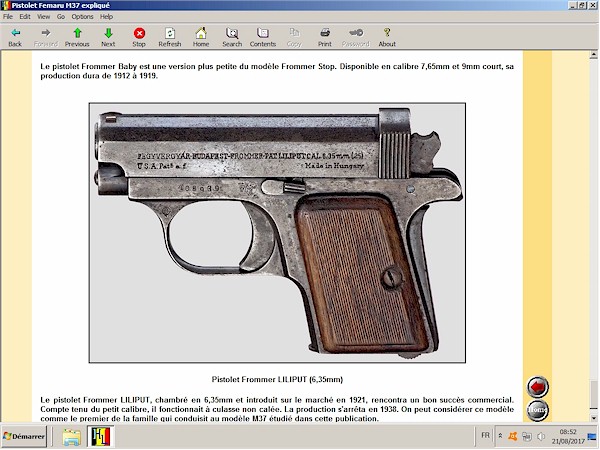
Task: Open the Go menu
Action: point(61,16)
